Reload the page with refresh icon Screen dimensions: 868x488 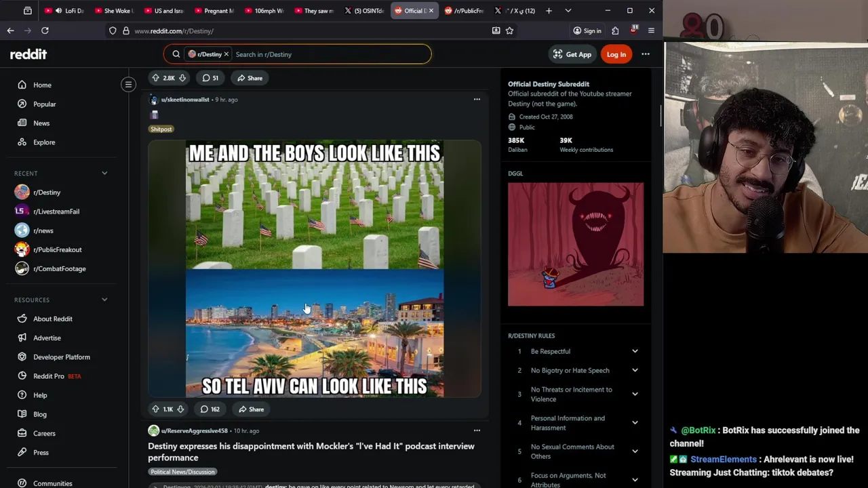pyautogui.click(x=45, y=30)
